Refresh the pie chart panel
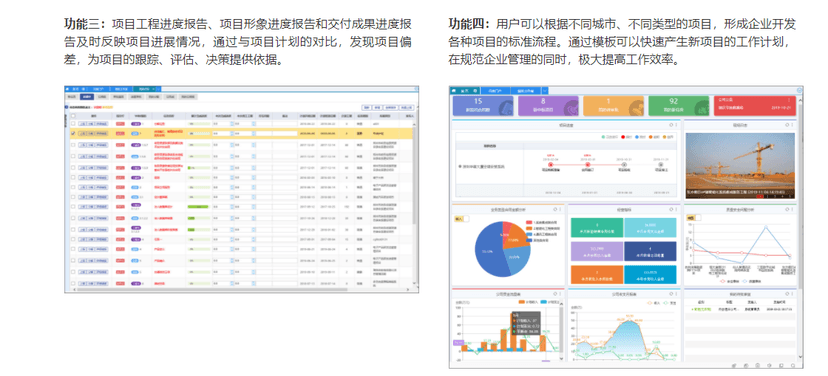Image resolution: width=828 pixels, height=376 pixels. coord(555,209)
